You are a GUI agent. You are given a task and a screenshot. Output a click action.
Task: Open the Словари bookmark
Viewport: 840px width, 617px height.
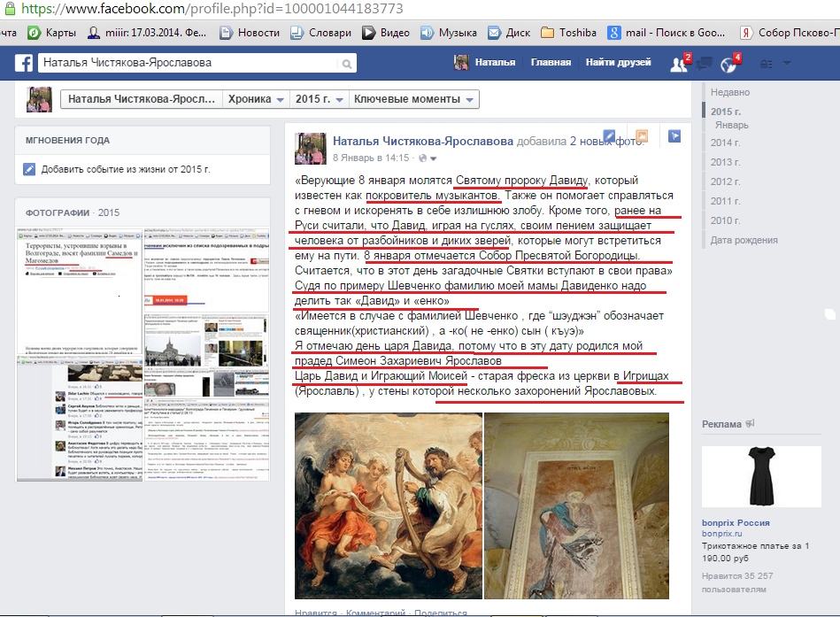click(320, 33)
